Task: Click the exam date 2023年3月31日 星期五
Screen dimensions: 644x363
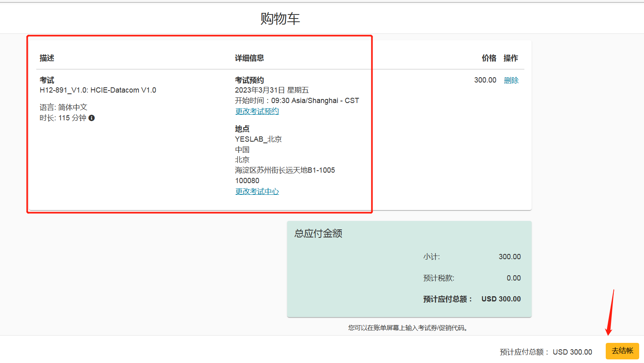Action: pos(272,90)
